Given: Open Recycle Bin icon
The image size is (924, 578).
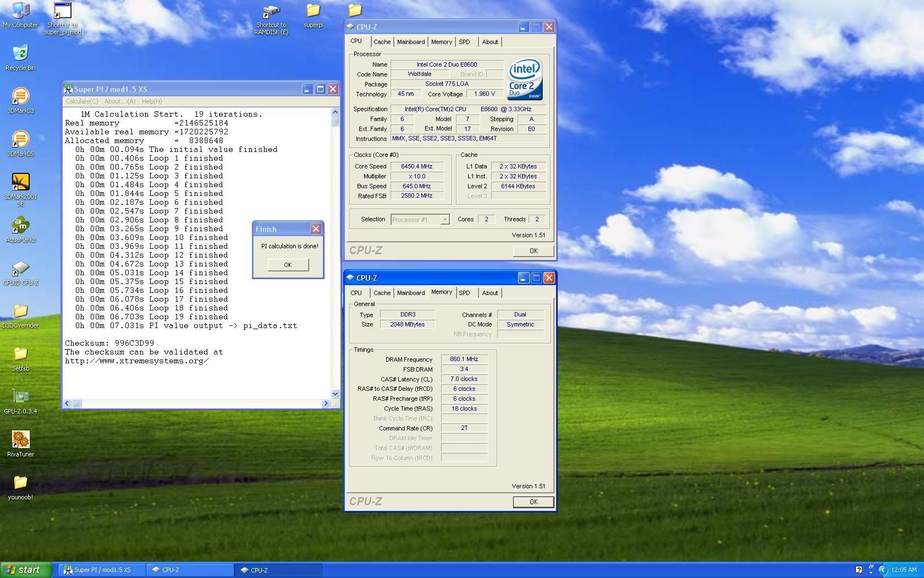Looking at the screenshot, I should 20,57.
